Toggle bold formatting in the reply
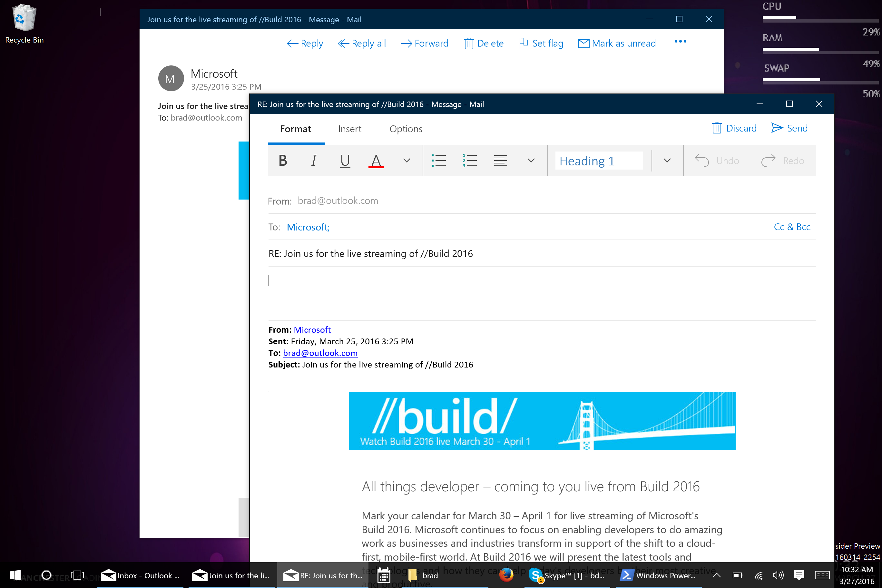Image resolution: width=882 pixels, height=588 pixels. pos(283,161)
